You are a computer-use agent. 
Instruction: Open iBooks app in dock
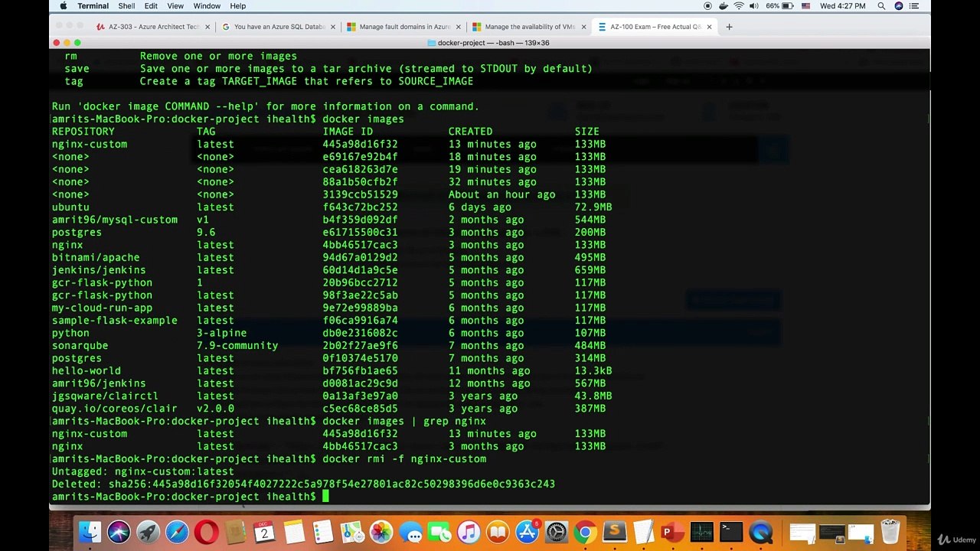point(498,532)
